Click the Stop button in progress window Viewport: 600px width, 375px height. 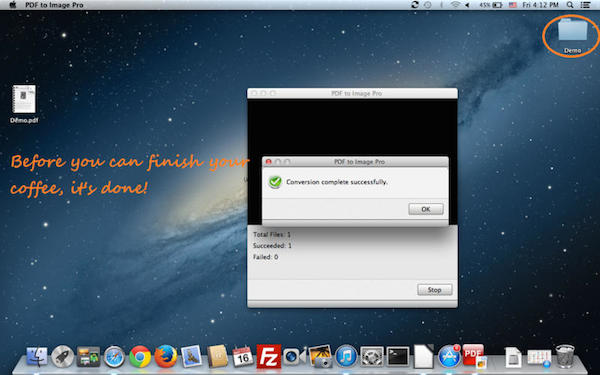(x=434, y=290)
